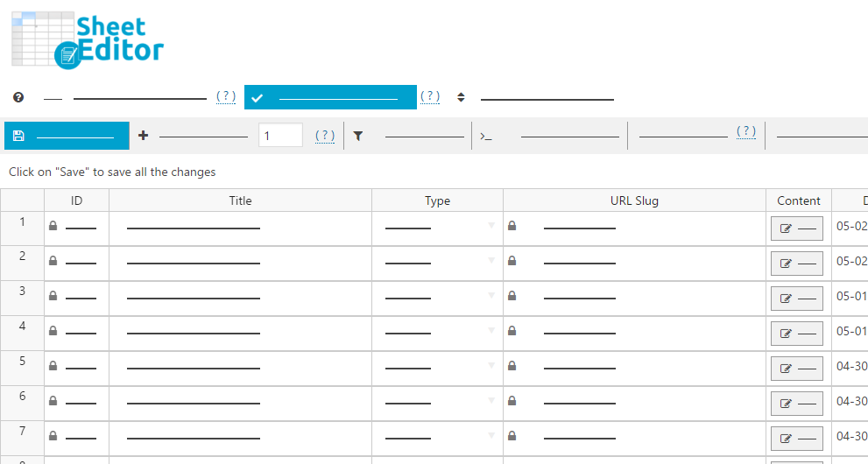Image resolution: width=868 pixels, height=464 pixels.
Task: Click the Sheet Editor logo
Action: 88,40
